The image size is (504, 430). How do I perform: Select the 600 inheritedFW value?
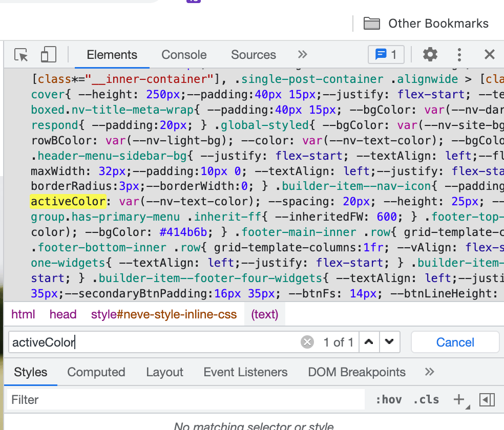click(387, 217)
